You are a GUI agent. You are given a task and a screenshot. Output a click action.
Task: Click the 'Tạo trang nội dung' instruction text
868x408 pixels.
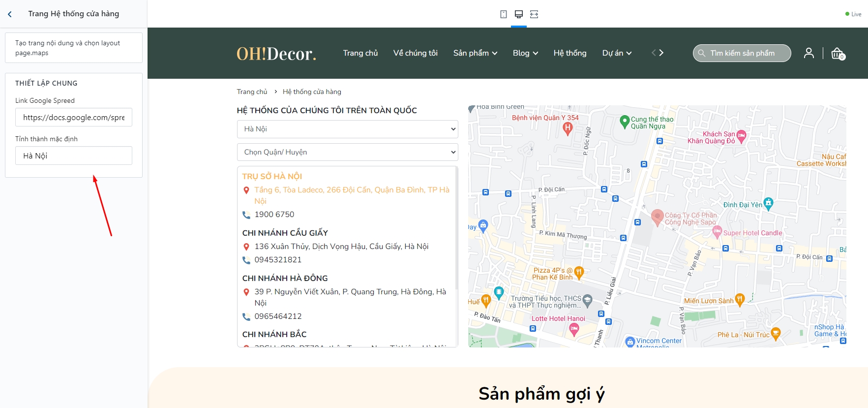point(67,48)
